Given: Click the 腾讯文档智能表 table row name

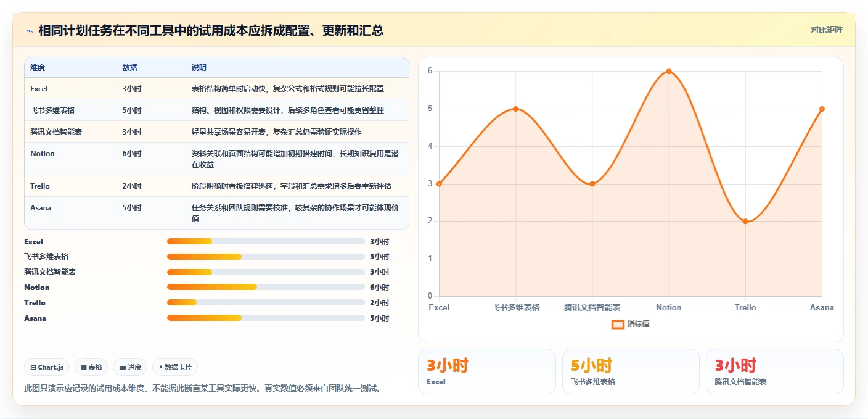Looking at the screenshot, I should (56, 132).
